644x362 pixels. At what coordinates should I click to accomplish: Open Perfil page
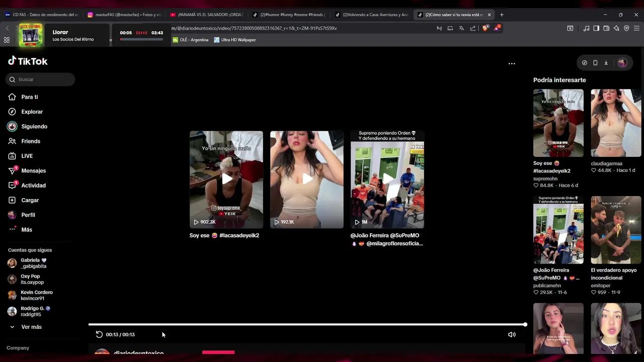[28, 215]
